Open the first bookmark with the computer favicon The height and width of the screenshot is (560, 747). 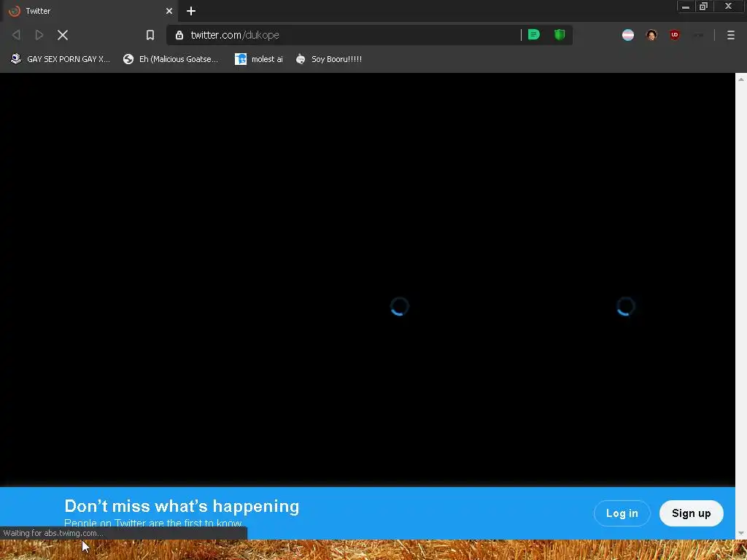60,59
